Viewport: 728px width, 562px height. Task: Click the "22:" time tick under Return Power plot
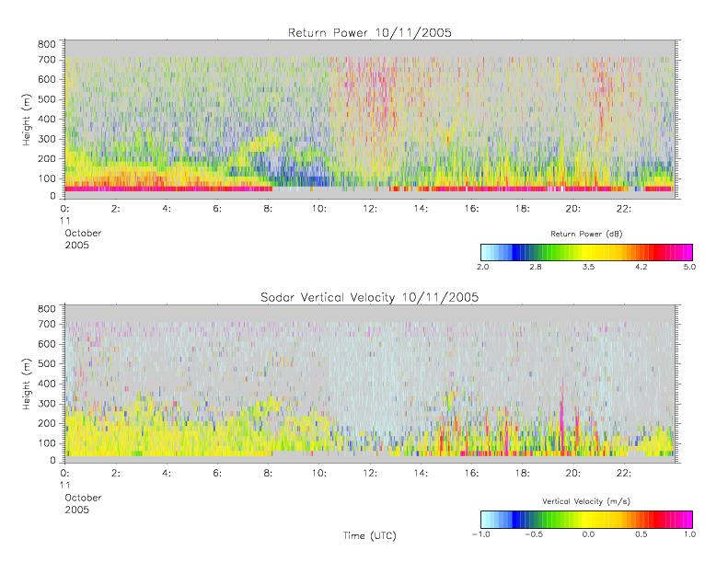pos(624,209)
